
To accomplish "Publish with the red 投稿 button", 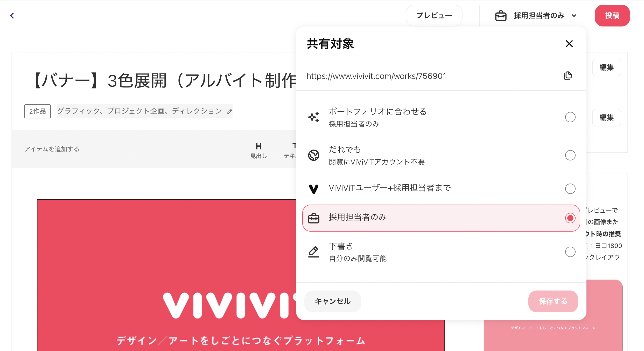I will pos(612,16).
